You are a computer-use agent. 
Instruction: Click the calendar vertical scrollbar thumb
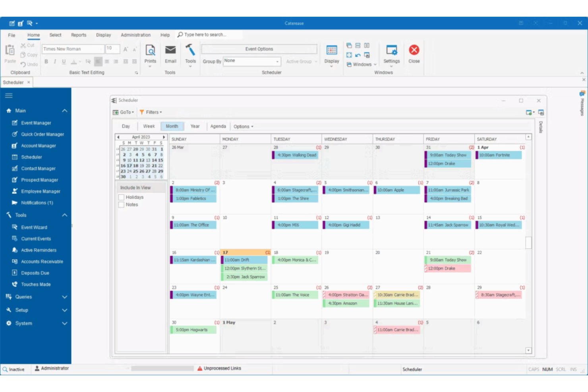pos(528,242)
